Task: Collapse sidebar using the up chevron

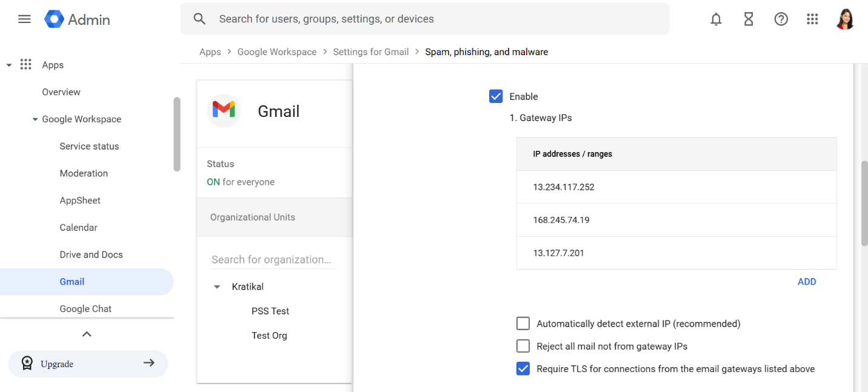Action: (87, 334)
